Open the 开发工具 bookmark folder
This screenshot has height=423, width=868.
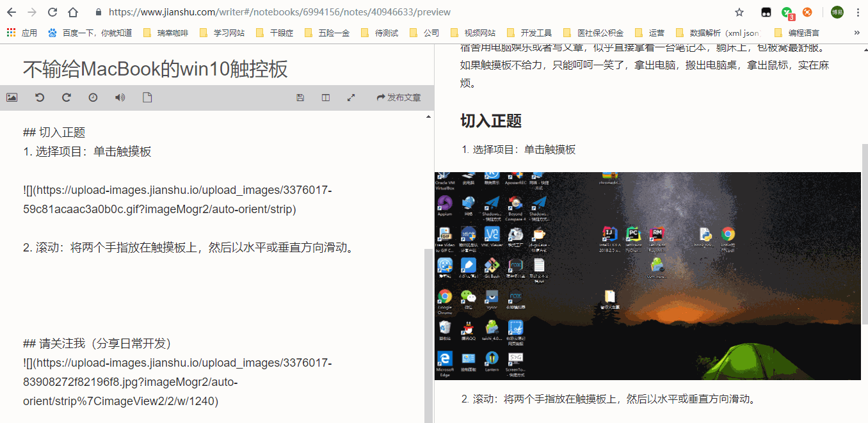(x=529, y=33)
